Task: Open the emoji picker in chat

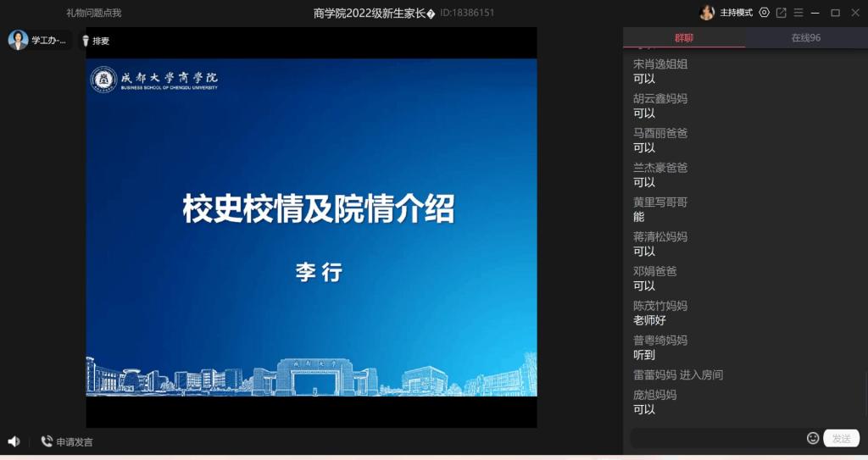Action: click(813, 439)
